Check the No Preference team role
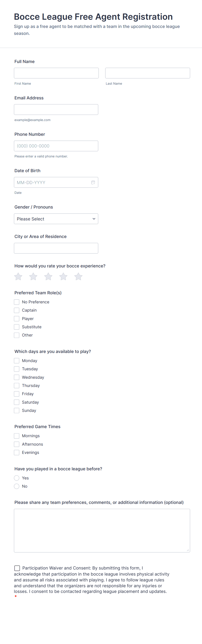Viewport: 202px width, 644px height. (x=17, y=302)
